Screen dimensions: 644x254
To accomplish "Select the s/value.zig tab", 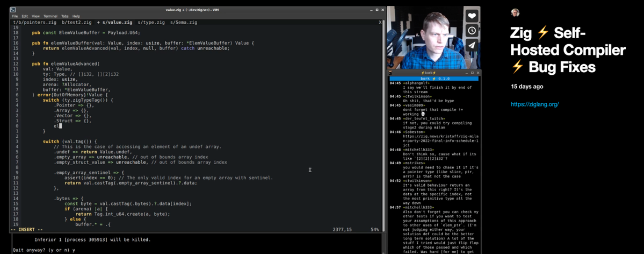I will (114, 22).
